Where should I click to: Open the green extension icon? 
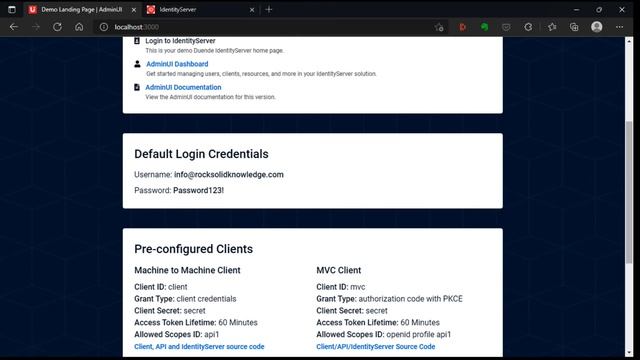pos(484,27)
